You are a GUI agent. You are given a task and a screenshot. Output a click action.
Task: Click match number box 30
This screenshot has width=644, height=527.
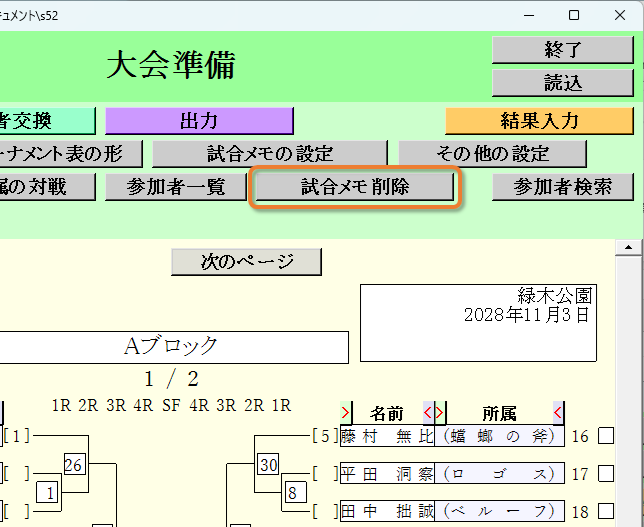pyautogui.click(x=269, y=465)
